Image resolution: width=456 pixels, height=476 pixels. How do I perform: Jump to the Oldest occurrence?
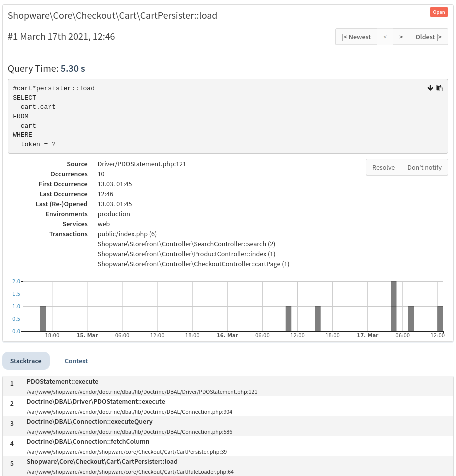click(x=428, y=37)
